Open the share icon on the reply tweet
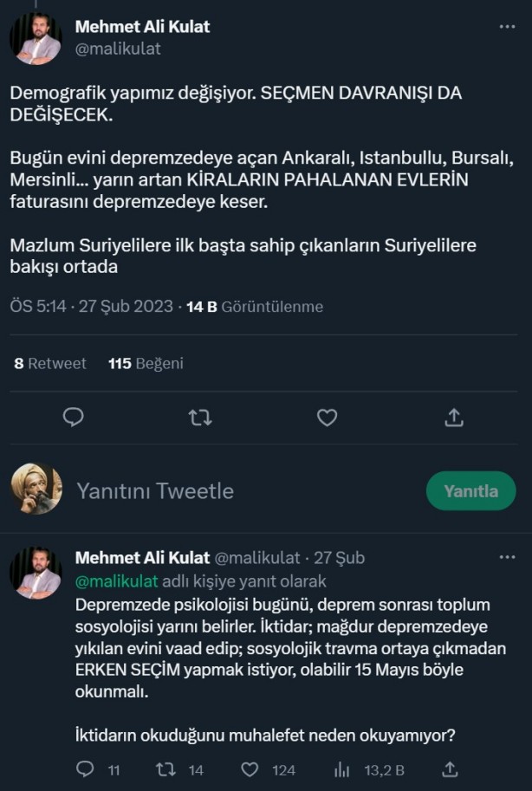Screen dimensions: 532x791 click(451, 768)
